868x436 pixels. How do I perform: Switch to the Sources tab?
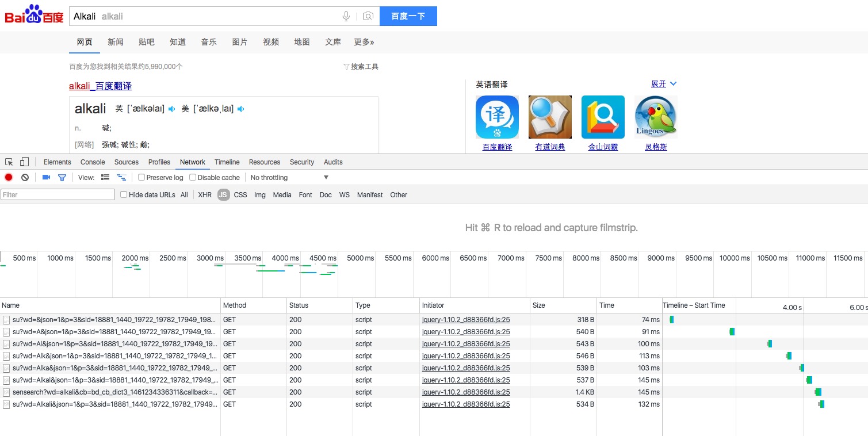[127, 162]
